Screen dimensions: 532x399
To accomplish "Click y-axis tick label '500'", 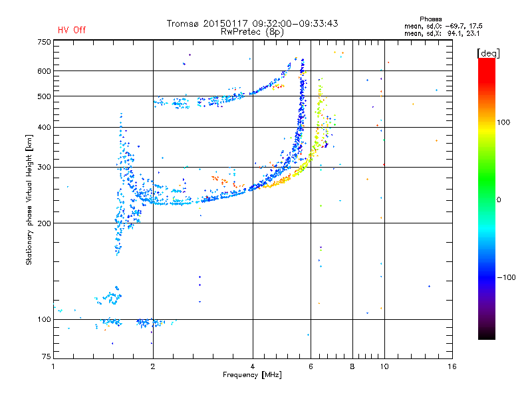I will [44, 96].
